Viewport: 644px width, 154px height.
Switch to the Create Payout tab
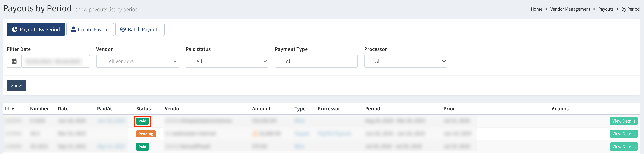pyautogui.click(x=90, y=30)
